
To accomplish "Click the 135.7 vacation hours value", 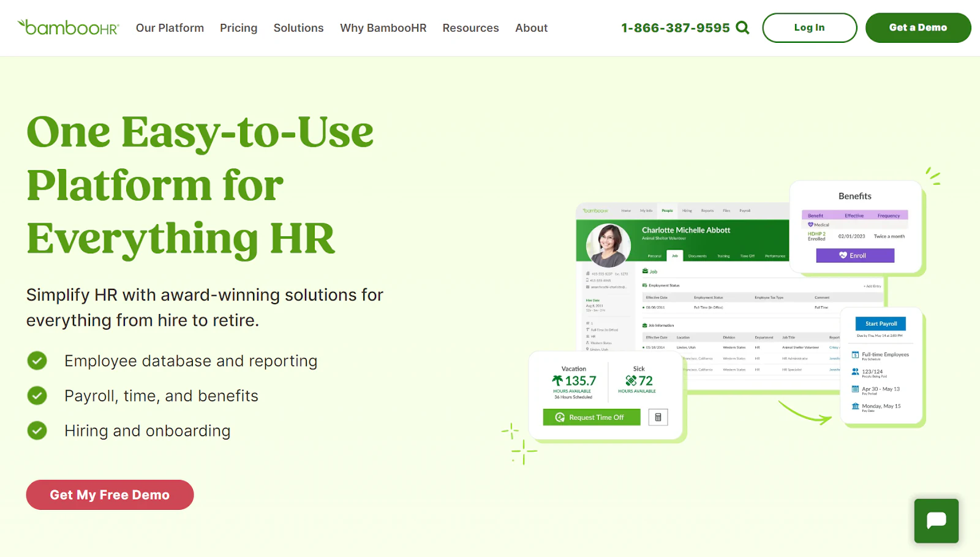I will [x=580, y=381].
